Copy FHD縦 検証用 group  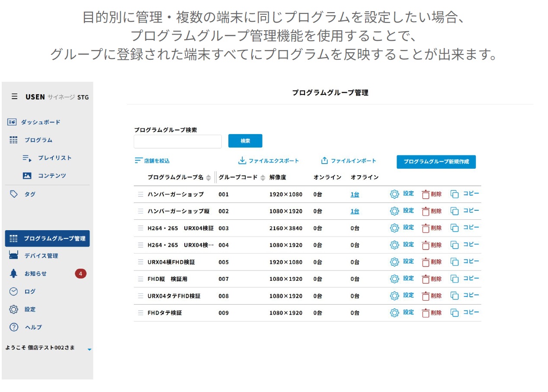[x=465, y=278]
